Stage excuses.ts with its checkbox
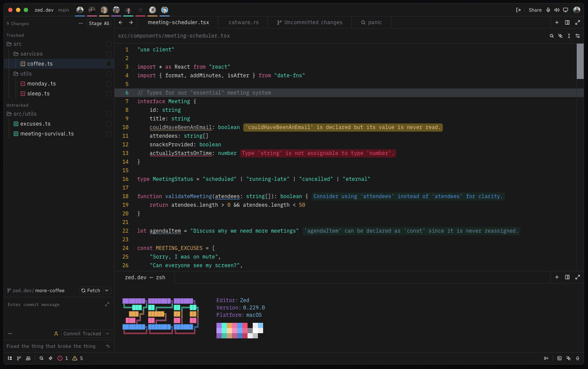This screenshot has height=369, width=588. click(109, 124)
